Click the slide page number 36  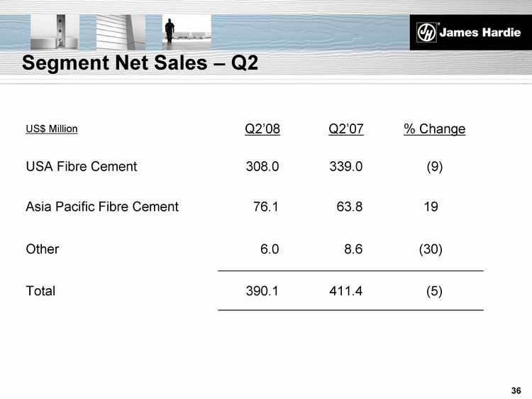click(516, 391)
